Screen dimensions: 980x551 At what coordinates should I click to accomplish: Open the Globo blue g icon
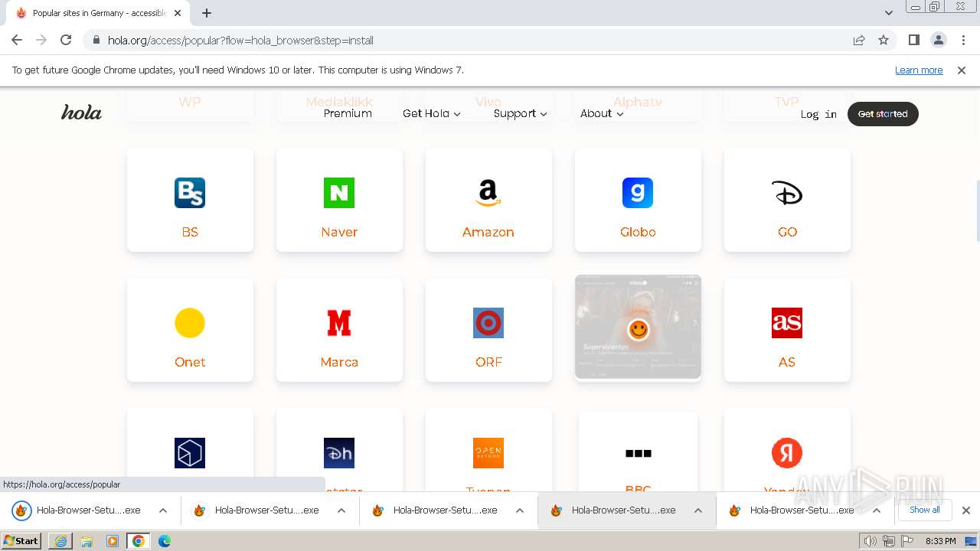[x=638, y=193]
